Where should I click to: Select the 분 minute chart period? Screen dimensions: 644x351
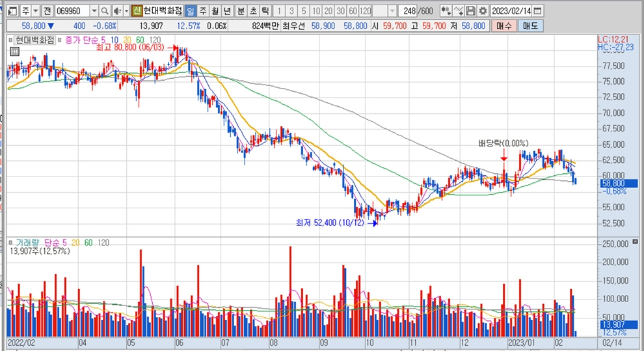(240, 11)
